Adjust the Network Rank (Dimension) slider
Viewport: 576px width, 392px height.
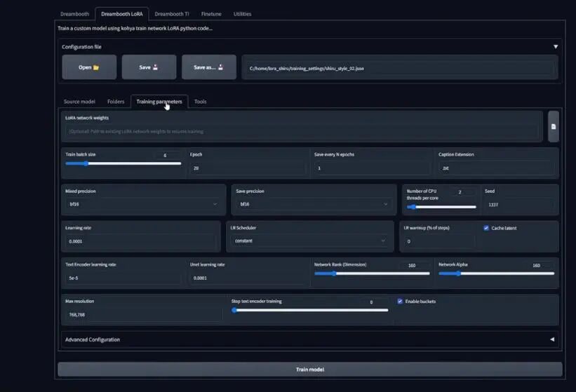click(372, 273)
